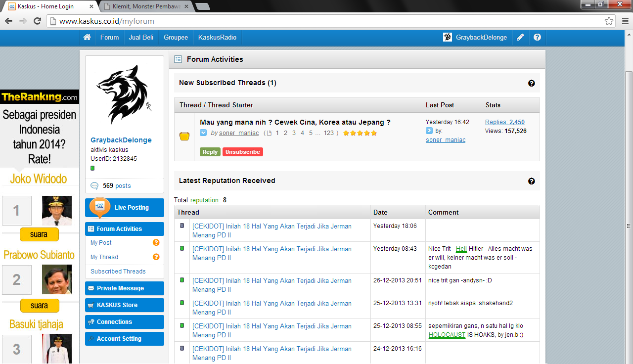The image size is (633, 364).
Task: Click orange help icon next to My Post
Action: (x=156, y=243)
